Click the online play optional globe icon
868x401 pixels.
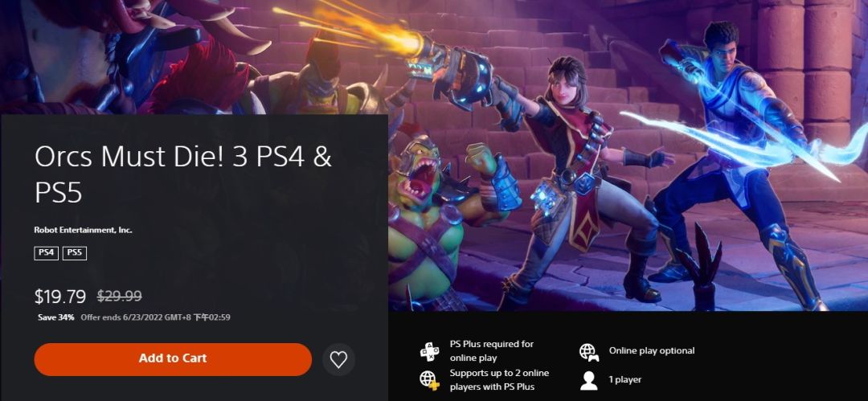coord(589,351)
